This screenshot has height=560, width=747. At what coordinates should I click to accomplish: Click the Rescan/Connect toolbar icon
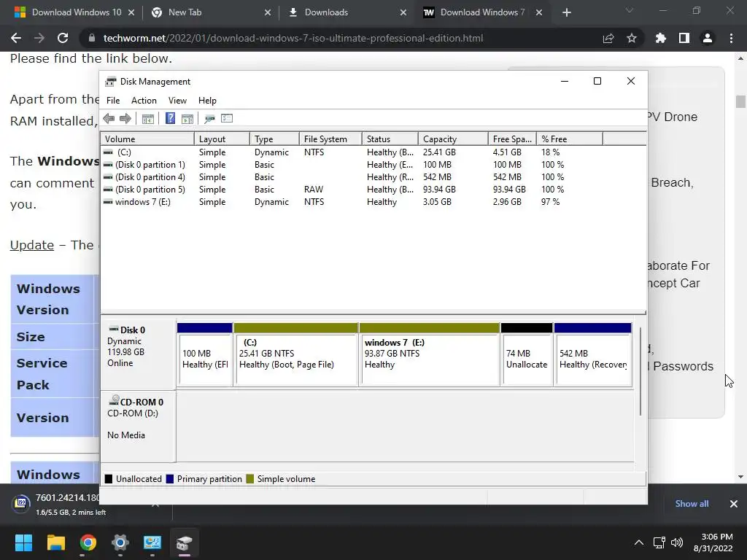tap(209, 119)
